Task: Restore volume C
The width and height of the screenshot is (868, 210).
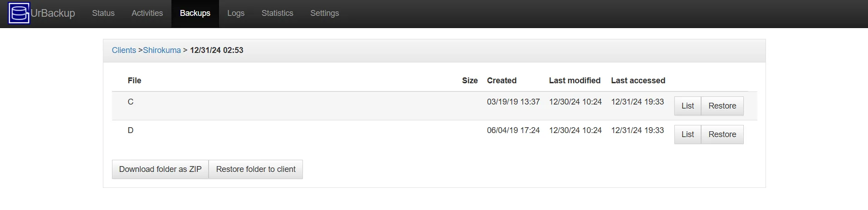Action: pos(722,106)
